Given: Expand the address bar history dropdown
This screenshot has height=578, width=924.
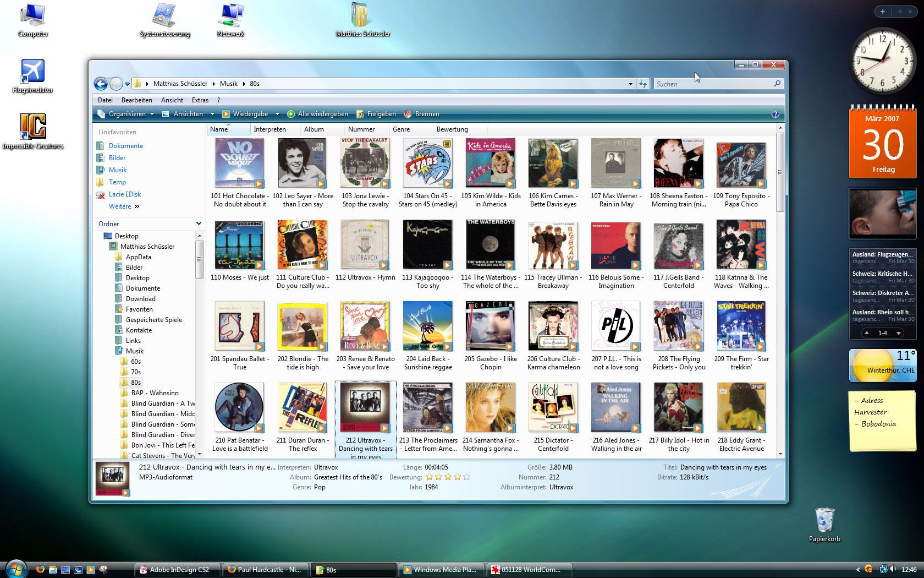Looking at the screenshot, I should (x=630, y=84).
